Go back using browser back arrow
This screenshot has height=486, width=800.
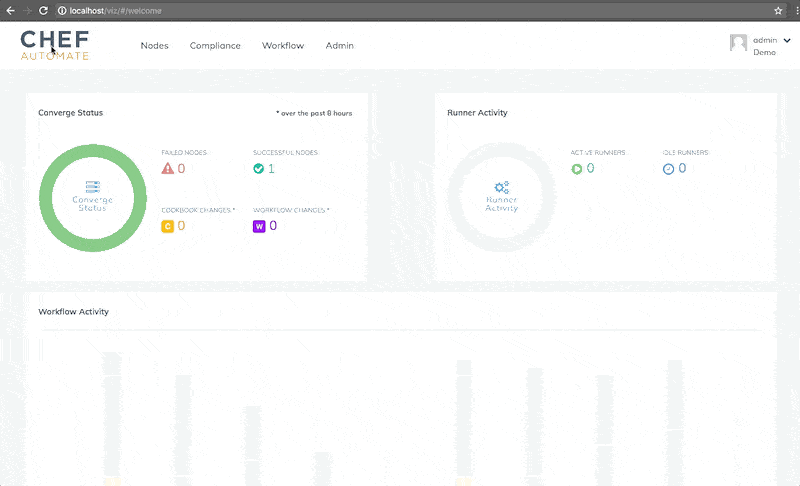tap(9, 10)
